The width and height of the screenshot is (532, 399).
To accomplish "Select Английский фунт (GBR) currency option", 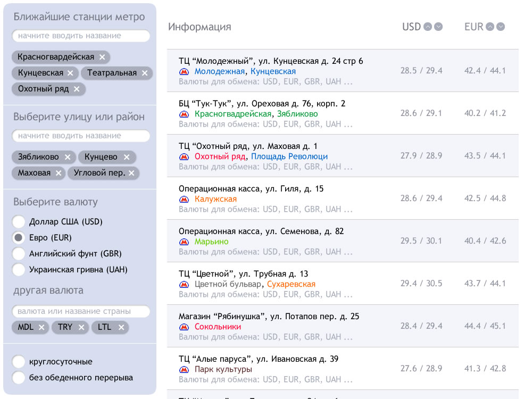I will point(19,254).
